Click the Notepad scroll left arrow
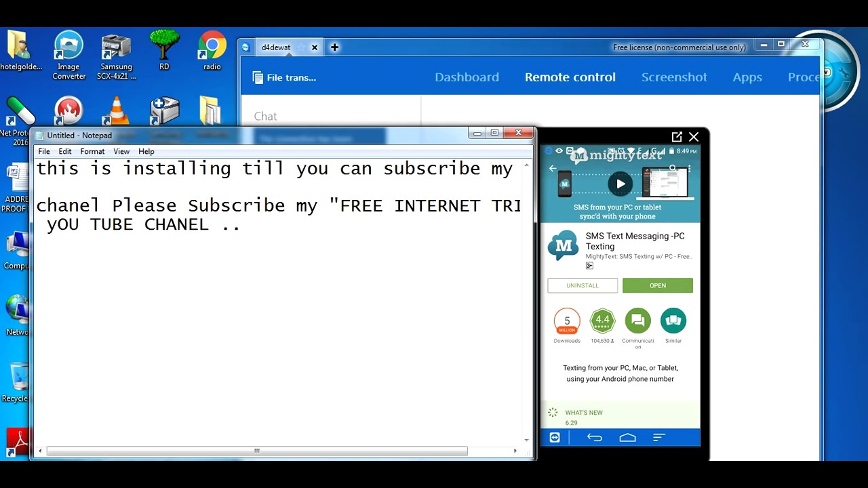This screenshot has width=868, height=488. (40, 451)
